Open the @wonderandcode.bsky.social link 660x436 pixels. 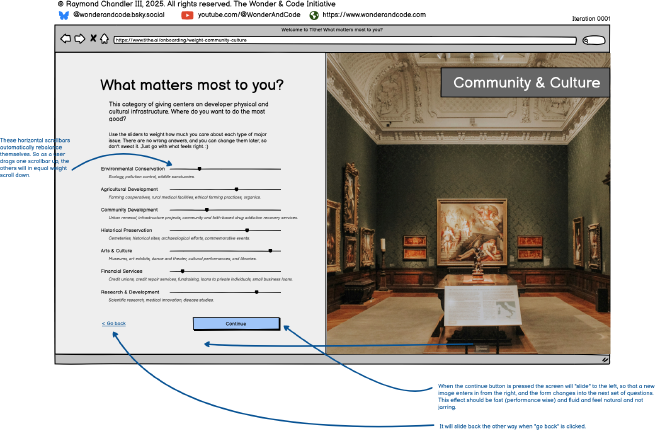point(119,15)
